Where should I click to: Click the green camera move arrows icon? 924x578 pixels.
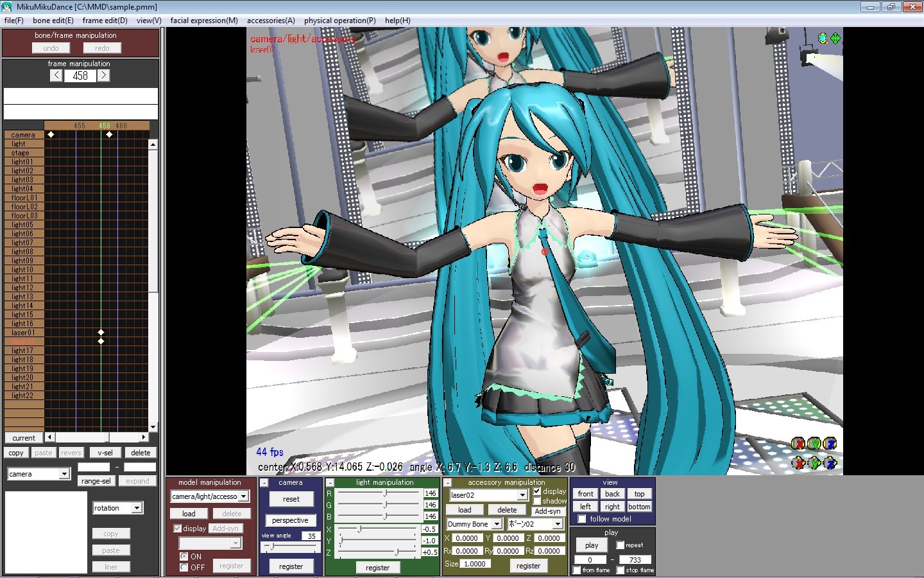[835, 39]
